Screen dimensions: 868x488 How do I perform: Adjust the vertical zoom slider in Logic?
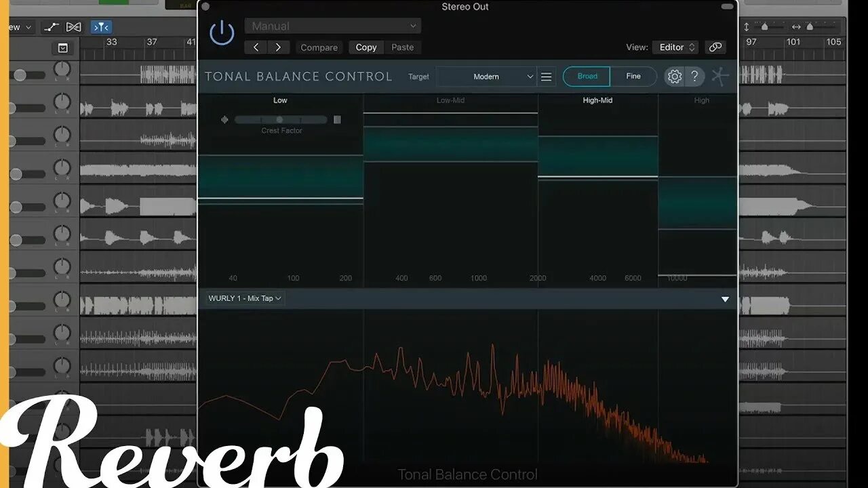pos(769,27)
